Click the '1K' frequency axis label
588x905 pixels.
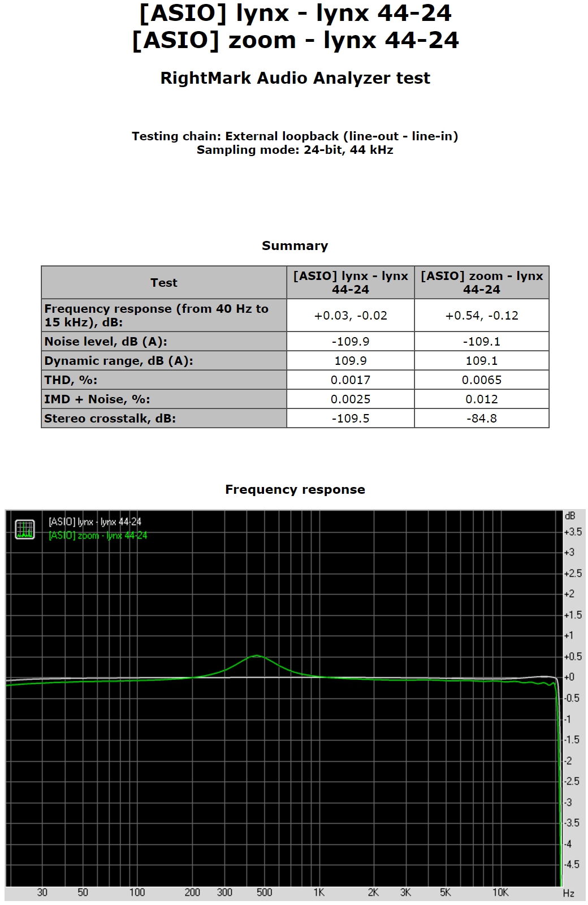(319, 892)
